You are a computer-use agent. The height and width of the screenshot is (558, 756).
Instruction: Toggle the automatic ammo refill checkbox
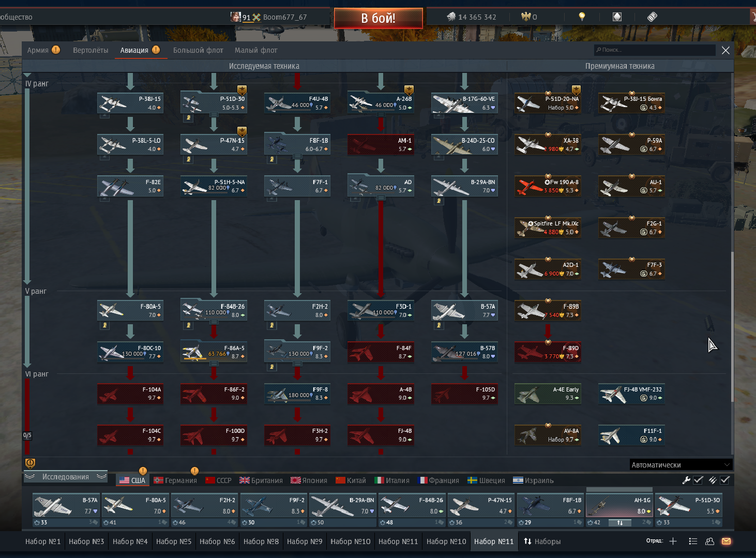[725, 480]
